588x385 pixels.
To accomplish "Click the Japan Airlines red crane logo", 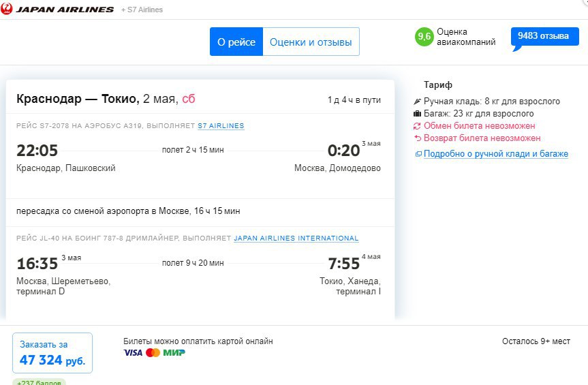I will [6, 9].
